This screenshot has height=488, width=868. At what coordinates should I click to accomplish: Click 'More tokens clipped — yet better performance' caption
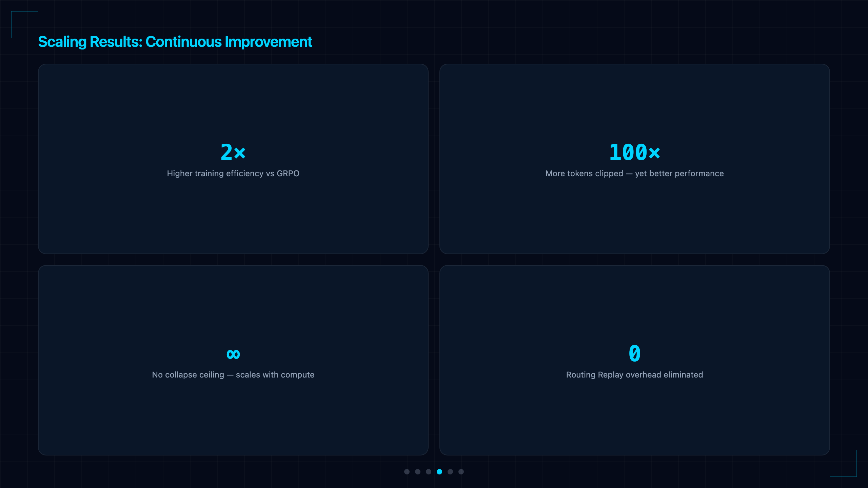[635, 174]
